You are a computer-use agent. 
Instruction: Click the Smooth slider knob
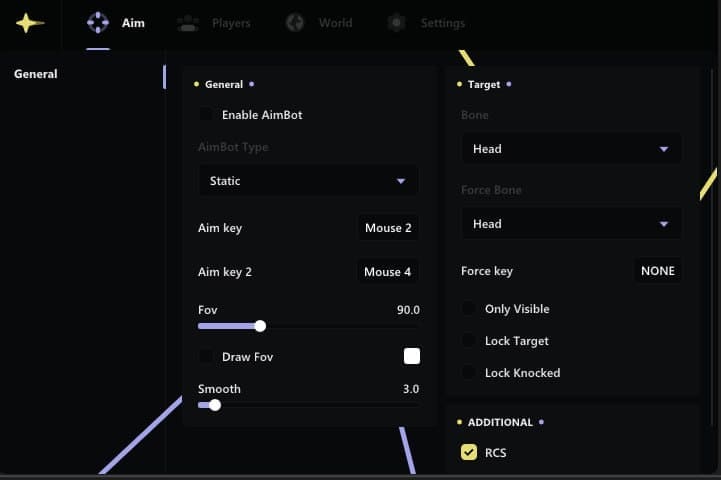(214, 405)
